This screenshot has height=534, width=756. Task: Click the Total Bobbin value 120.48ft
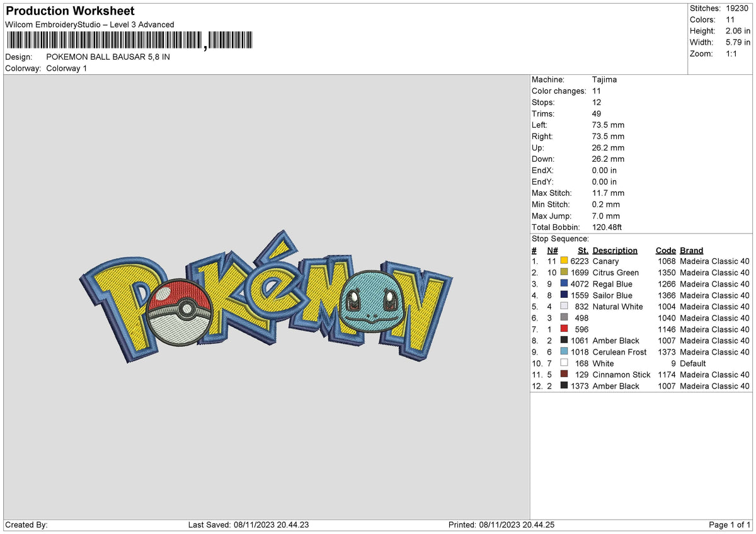[x=607, y=227]
